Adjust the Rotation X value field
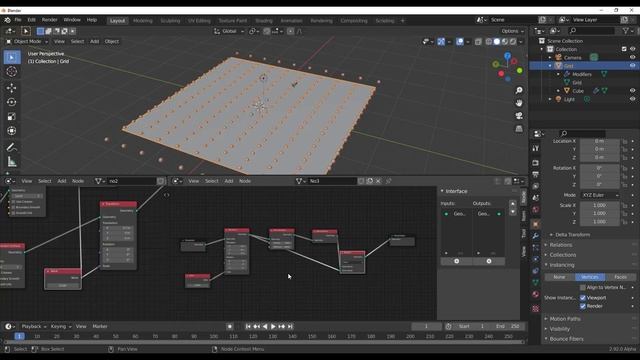Screen dimensions: 640x360 coord(600,168)
